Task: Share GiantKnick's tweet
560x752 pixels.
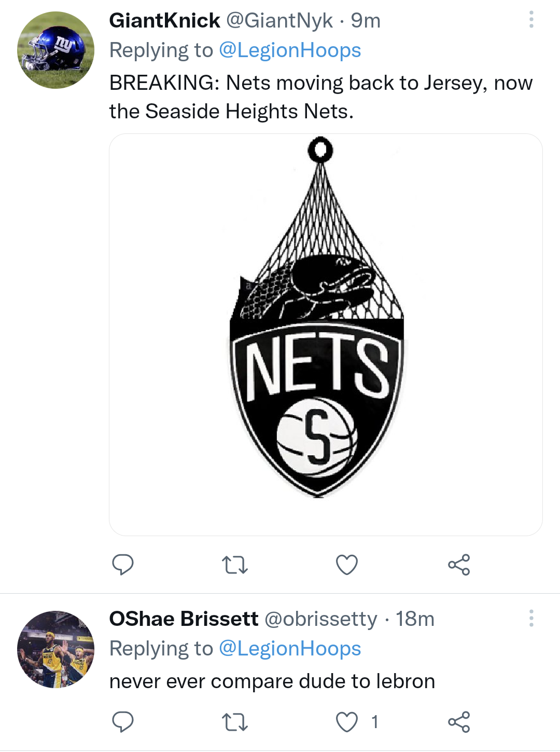Action: (x=459, y=565)
